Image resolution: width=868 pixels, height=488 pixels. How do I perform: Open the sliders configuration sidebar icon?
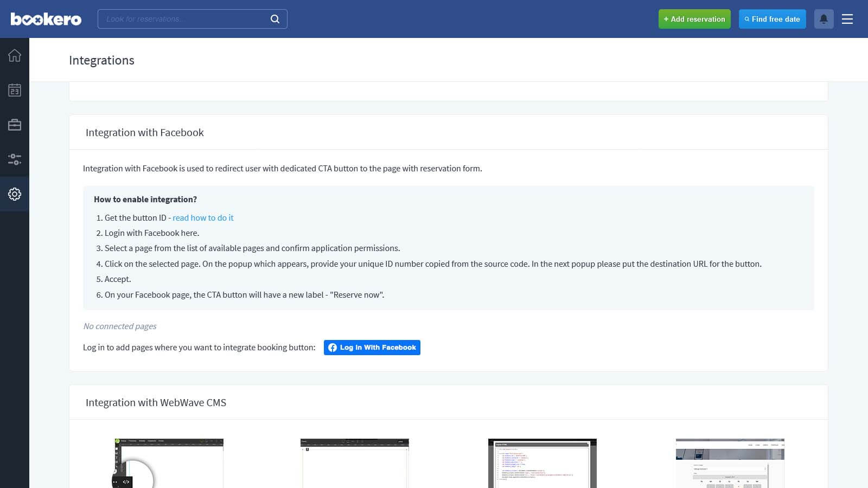coord(15,159)
